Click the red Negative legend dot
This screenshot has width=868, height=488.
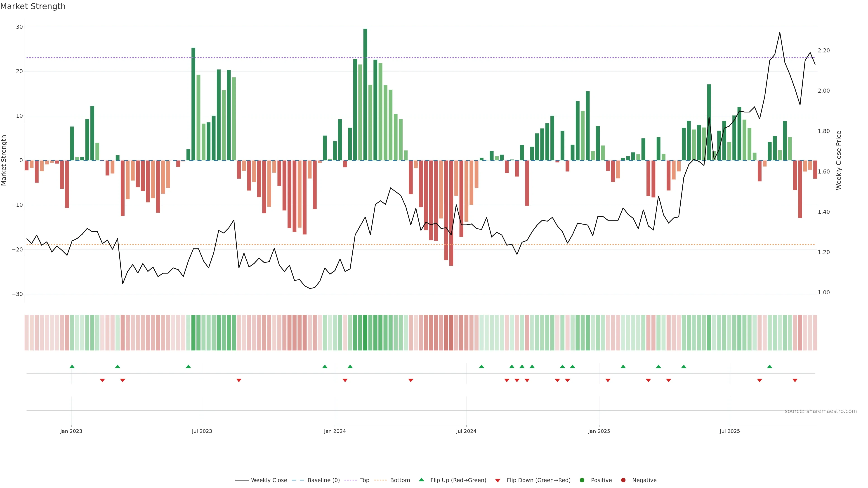click(623, 480)
